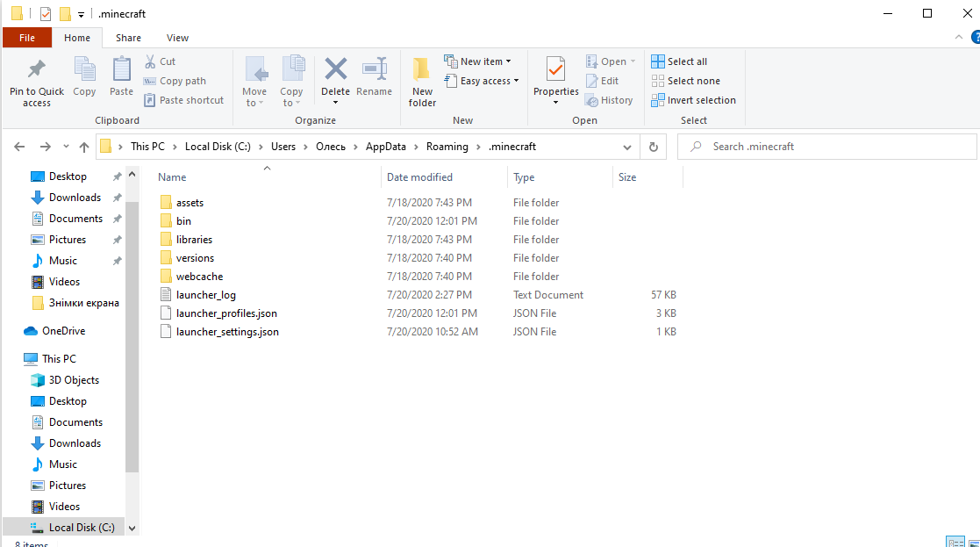Viewport: 980px width, 547px height.
Task: Open Properties from the ribbon
Action: pos(555,70)
